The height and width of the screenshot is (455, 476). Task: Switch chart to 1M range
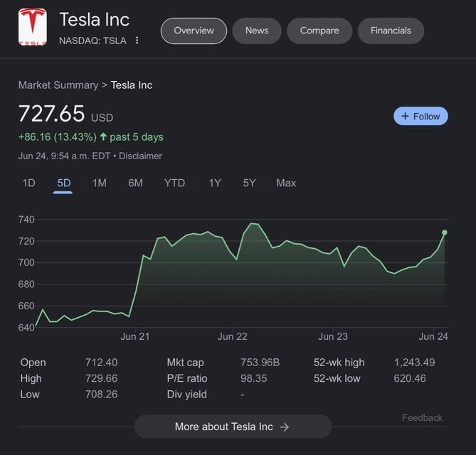(x=99, y=183)
